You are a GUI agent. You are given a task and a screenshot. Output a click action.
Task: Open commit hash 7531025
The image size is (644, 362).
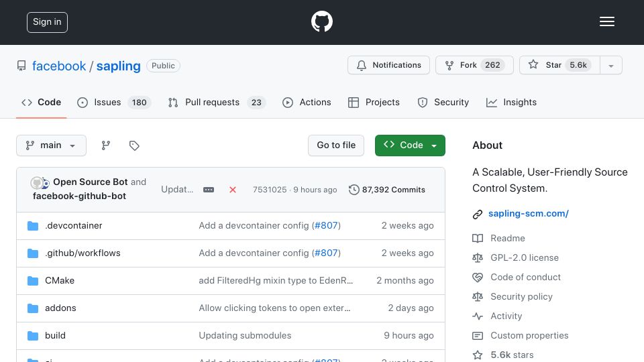tap(270, 190)
